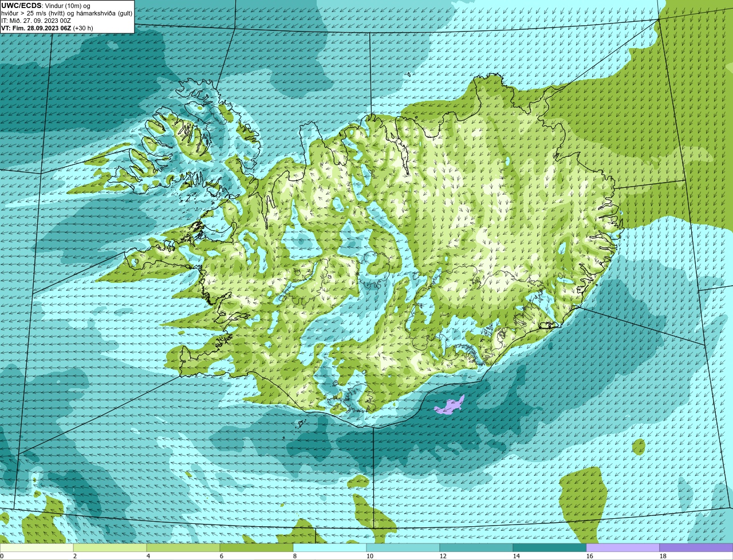The height and width of the screenshot is (560, 733).
Task: Click the 8–10 light cyan legend swatch
Action: point(330,547)
